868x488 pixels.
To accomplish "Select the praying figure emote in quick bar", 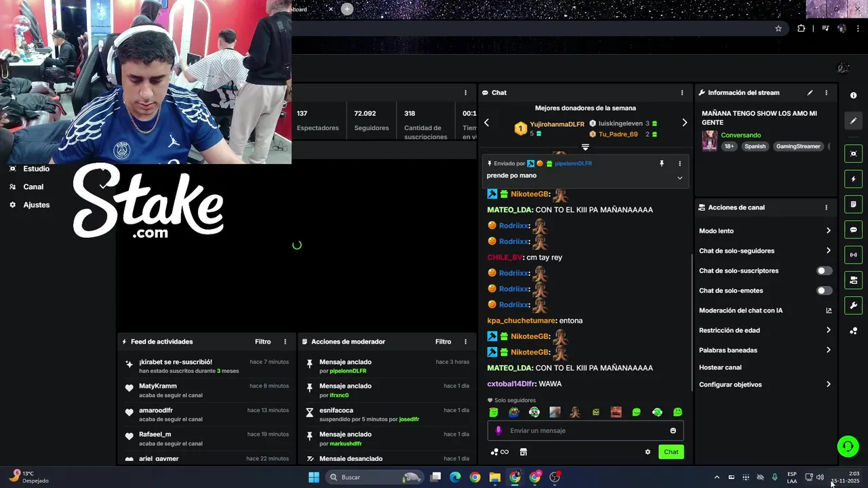I will (575, 412).
